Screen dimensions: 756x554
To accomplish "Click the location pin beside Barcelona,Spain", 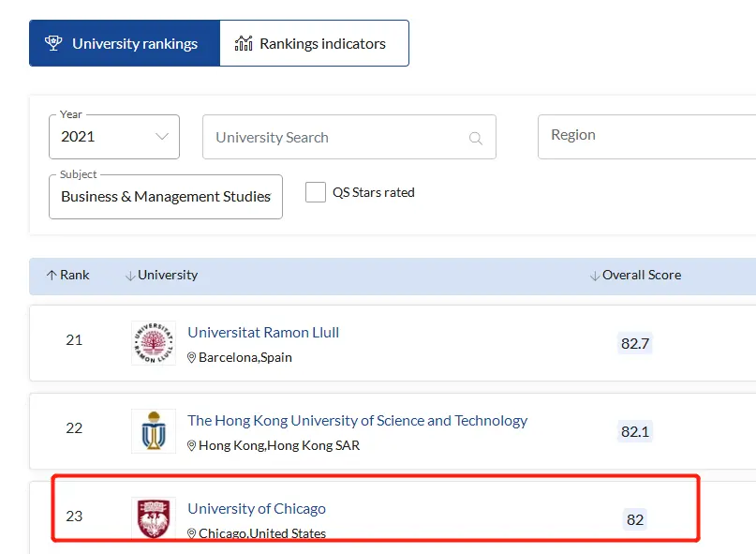I will [x=191, y=357].
